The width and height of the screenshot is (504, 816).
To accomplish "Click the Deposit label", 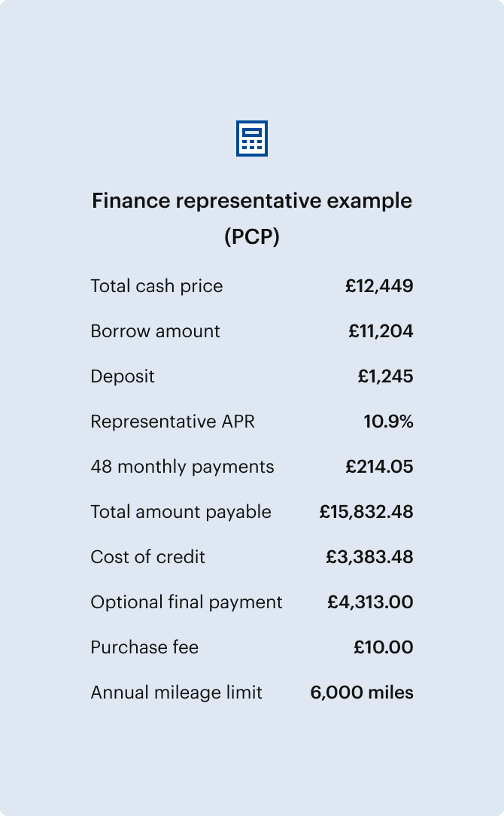I will click(122, 376).
